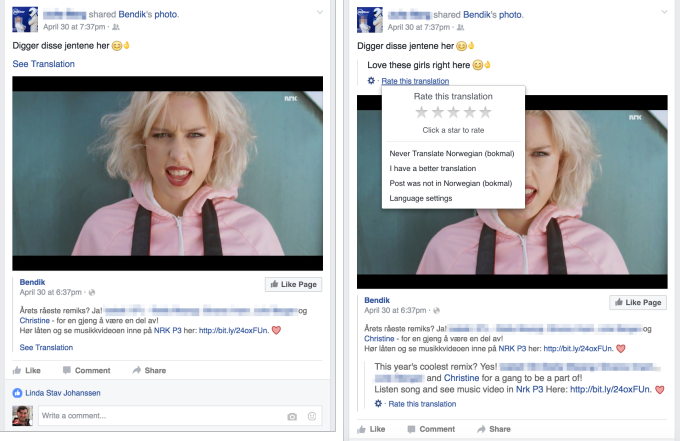The width and height of the screenshot is (680, 441).
Task: Open Christine link in left post
Action: click(x=35, y=320)
